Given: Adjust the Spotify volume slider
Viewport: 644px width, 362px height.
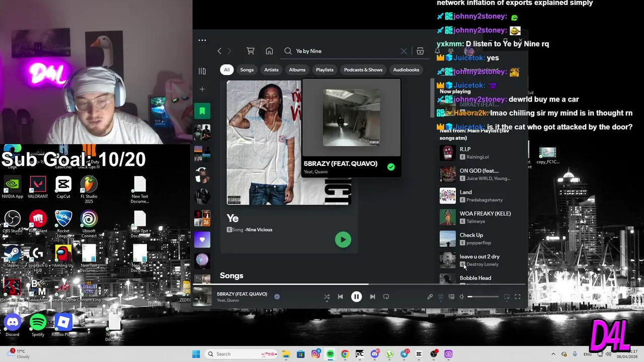Looking at the screenshot, I should (483, 297).
